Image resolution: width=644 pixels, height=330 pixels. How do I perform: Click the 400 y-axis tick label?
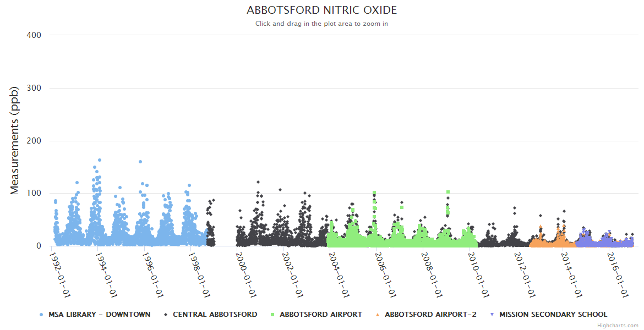coord(34,35)
